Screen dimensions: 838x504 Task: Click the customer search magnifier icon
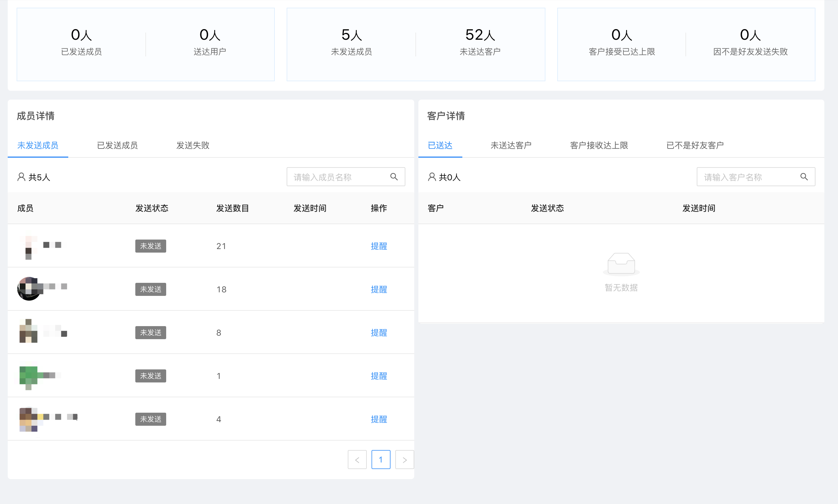804,177
